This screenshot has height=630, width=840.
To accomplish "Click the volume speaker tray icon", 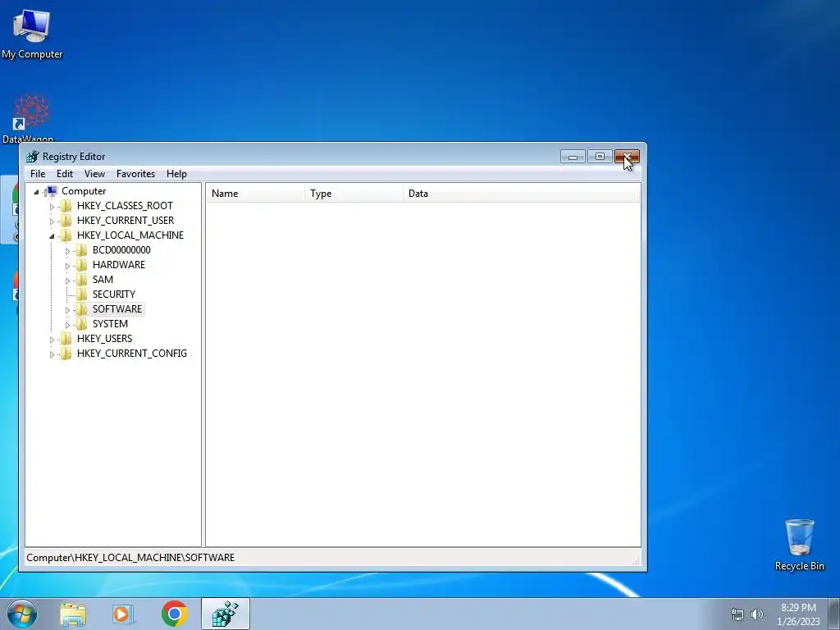I will coord(757,614).
